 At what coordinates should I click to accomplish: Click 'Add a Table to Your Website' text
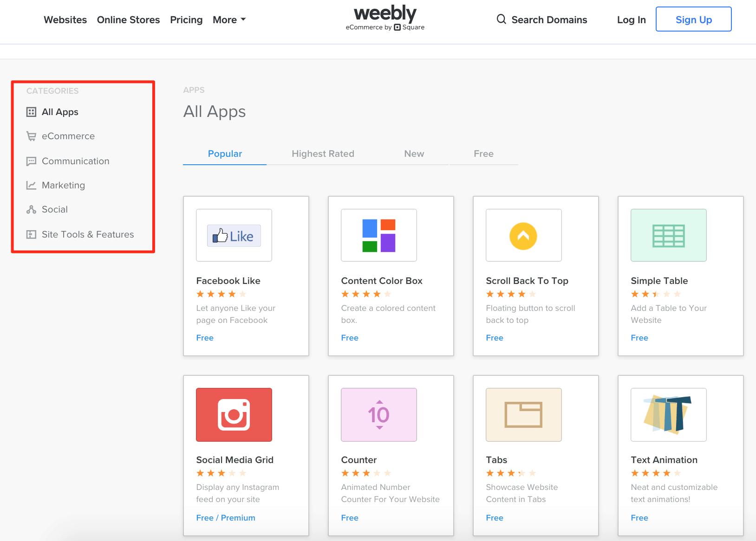669,314
